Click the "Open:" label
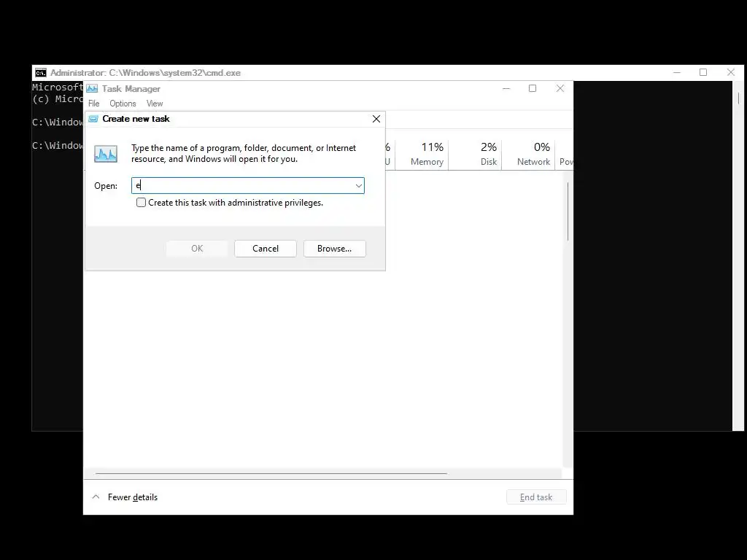This screenshot has height=560, width=747. click(106, 186)
